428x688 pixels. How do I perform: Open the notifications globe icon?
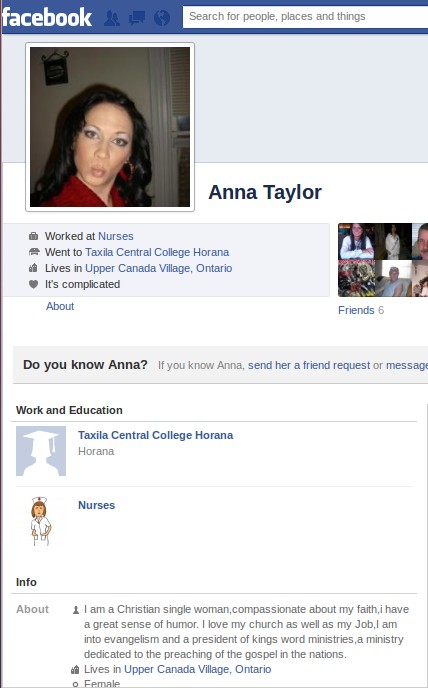click(x=162, y=18)
